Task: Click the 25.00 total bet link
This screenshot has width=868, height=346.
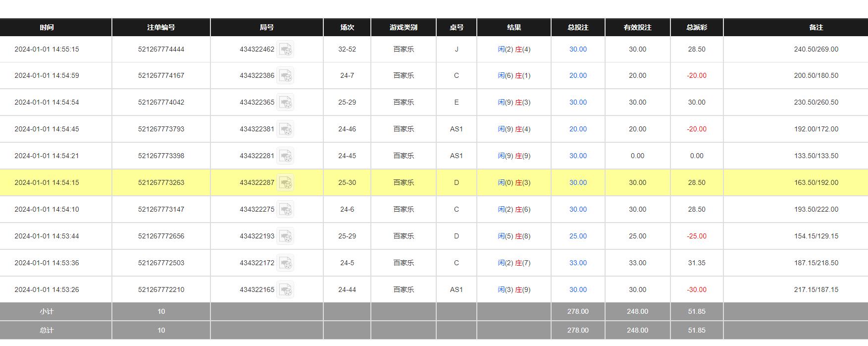Action: pyautogui.click(x=578, y=236)
